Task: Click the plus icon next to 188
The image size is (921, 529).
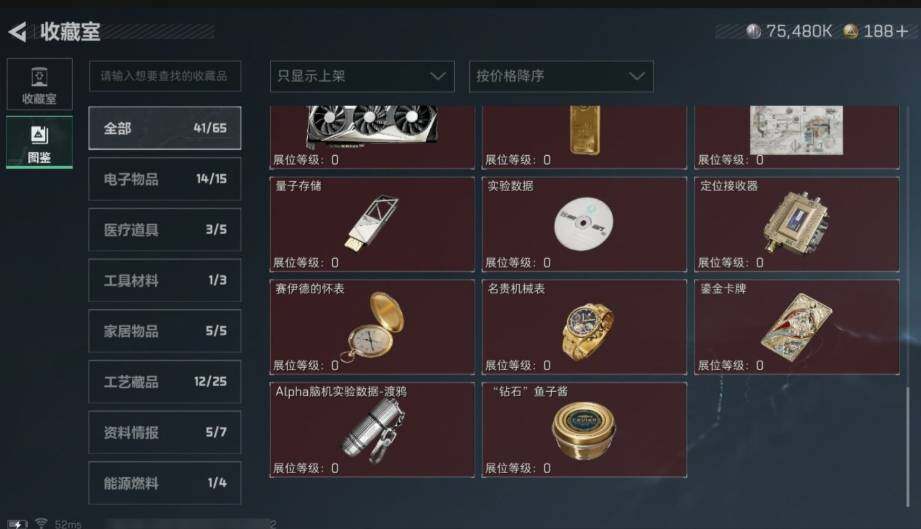Action: click(902, 31)
